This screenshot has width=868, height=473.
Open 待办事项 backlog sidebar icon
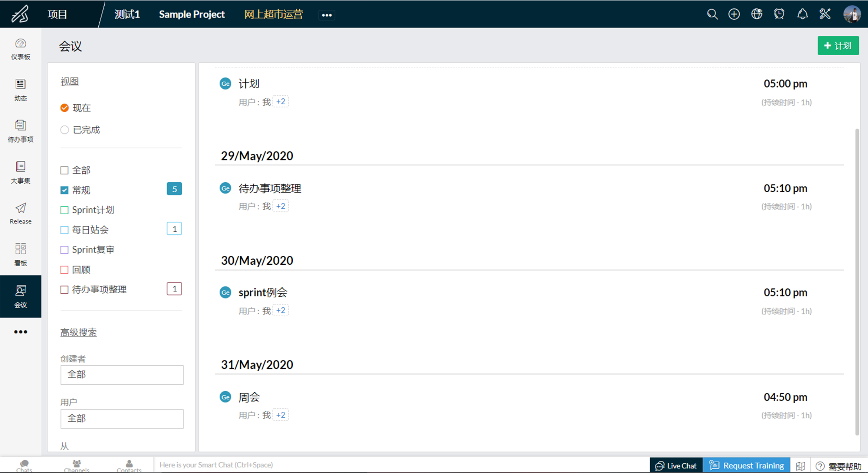point(20,131)
